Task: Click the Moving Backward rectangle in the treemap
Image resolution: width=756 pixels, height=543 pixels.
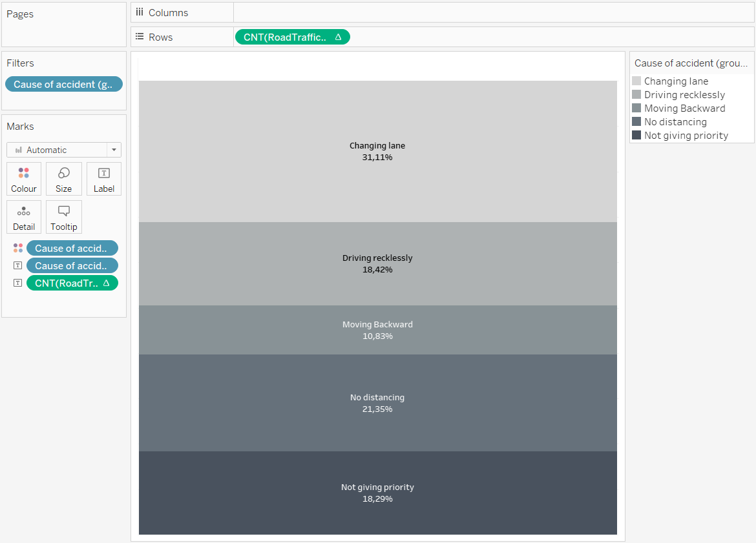Action: (377, 329)
